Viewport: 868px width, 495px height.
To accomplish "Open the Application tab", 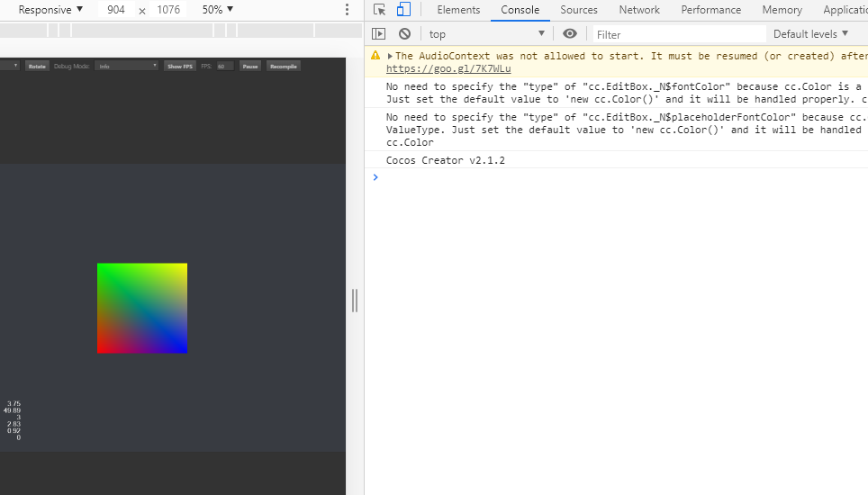I will [845, 10].
